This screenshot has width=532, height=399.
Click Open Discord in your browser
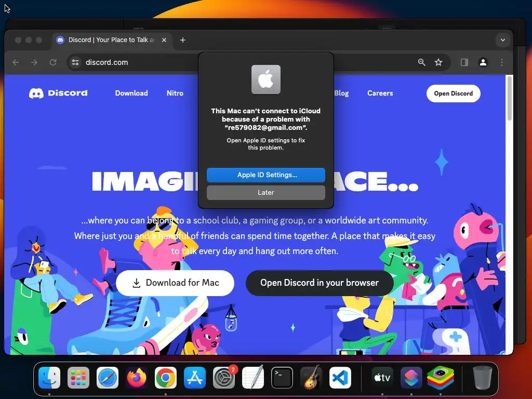point(320,283)
